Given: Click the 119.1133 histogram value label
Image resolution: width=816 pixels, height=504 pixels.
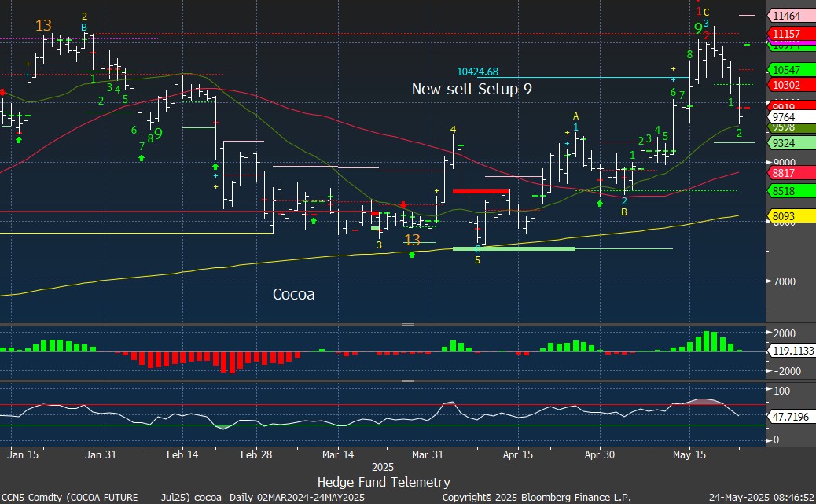Looking at the screenshot, I should (x=792, y=352).
